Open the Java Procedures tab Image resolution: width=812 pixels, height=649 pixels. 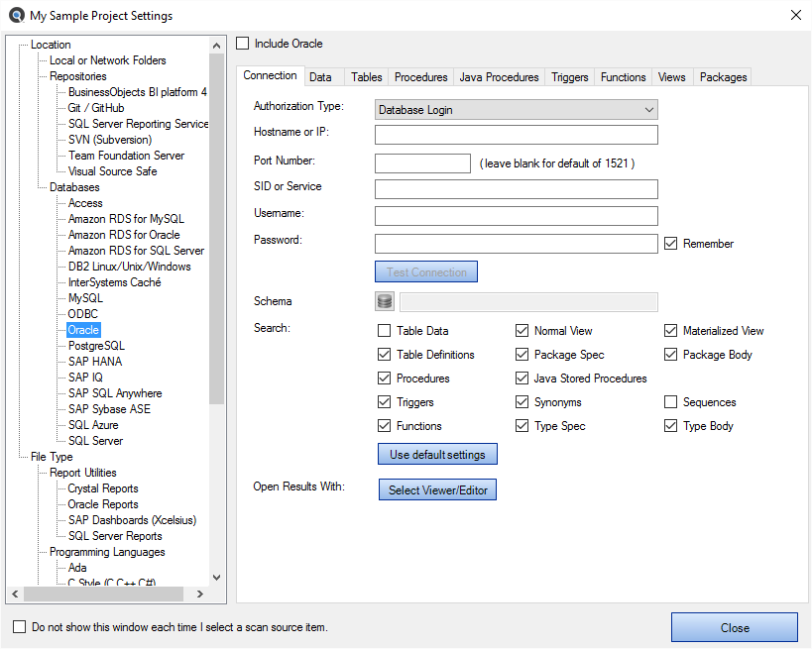(x=500, y=77)
